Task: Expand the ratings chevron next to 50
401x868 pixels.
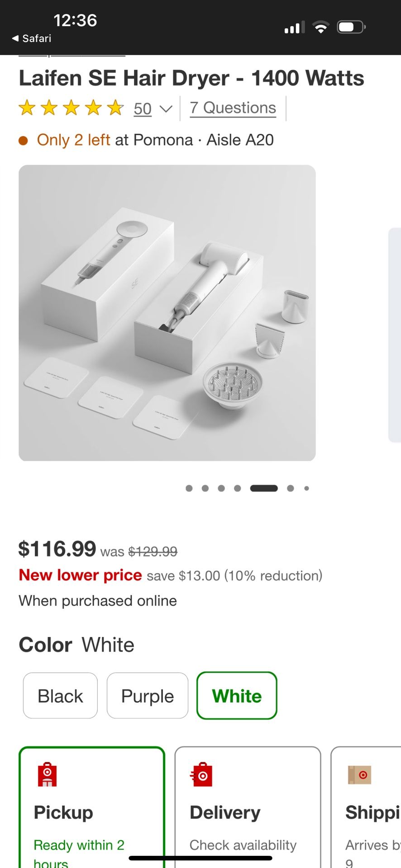Action: coord(166,109)
